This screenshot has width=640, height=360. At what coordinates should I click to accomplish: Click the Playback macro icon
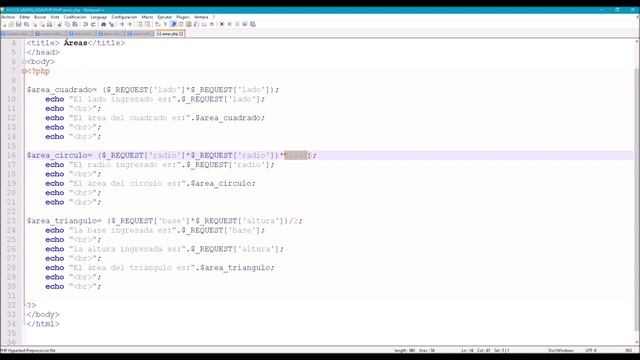pyautogui.click(x=237, y=24)
